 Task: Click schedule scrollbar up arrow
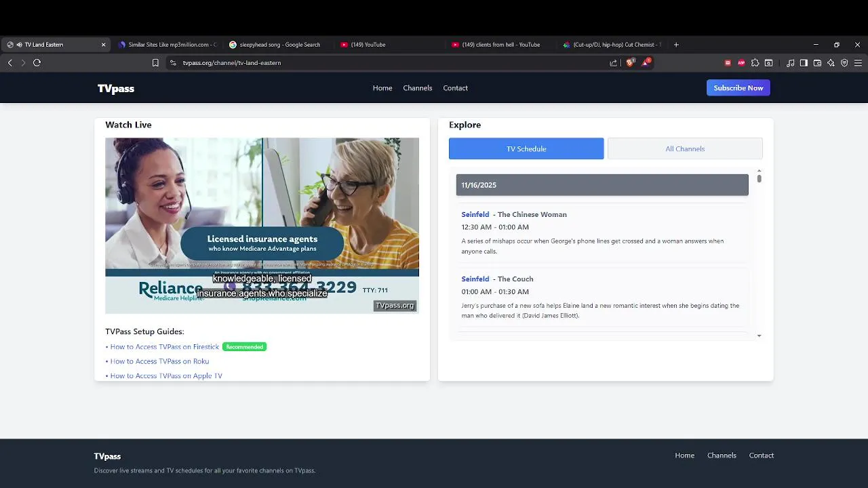pos(759,171)
